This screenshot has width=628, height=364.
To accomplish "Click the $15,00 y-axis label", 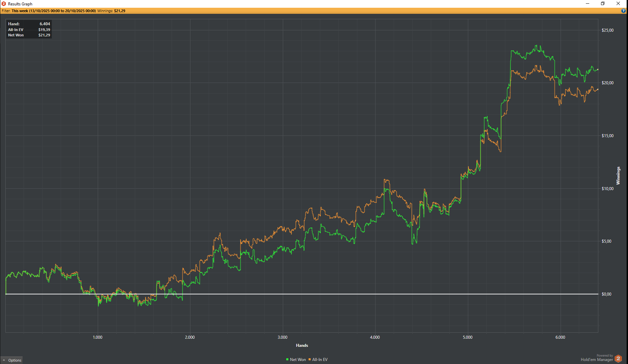I will (607, 136).
